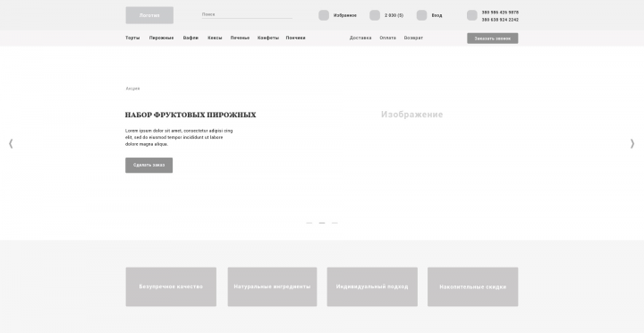
Task: Go to the Доставка page
Action: click(x=360, y=38)
